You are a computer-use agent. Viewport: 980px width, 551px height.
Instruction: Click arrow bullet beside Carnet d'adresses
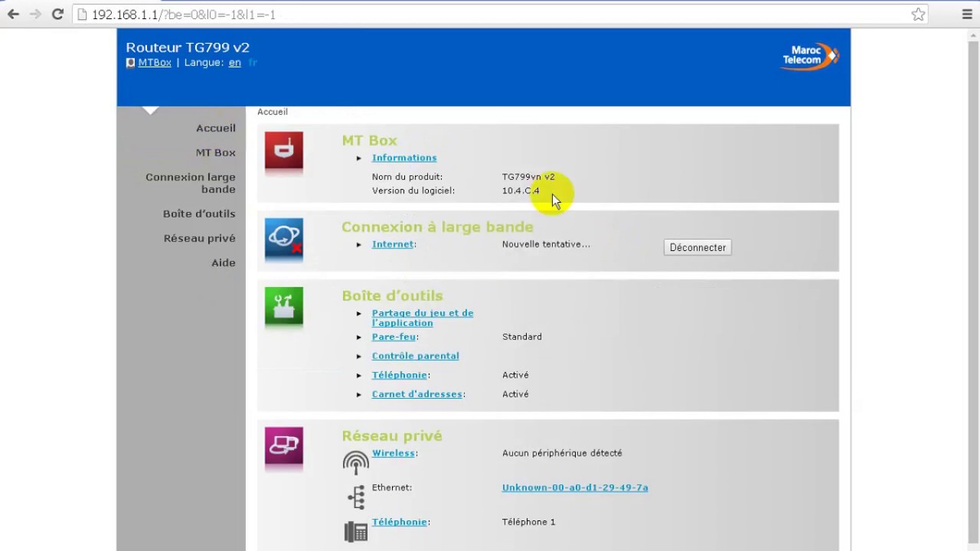coord(359,395)
